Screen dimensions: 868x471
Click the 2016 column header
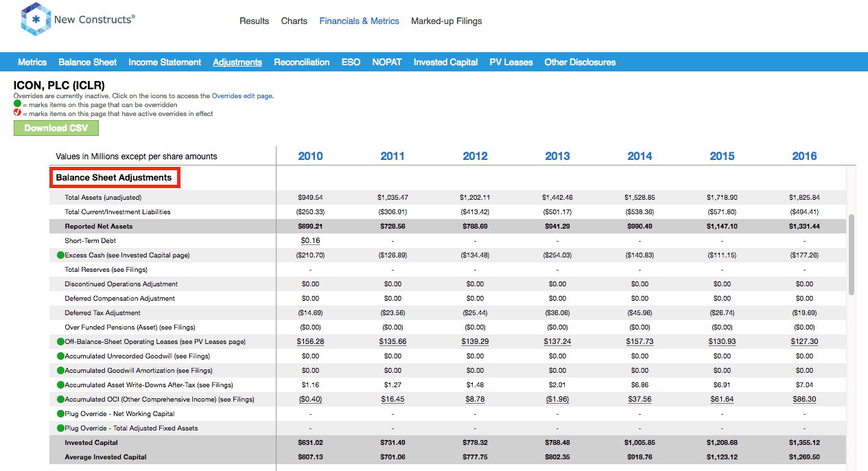coord(804,156)
